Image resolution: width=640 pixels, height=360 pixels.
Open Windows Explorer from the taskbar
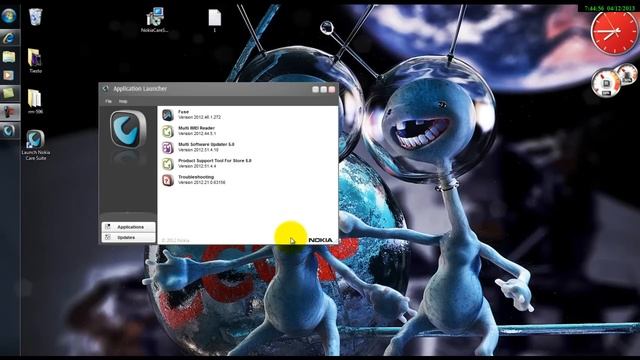click(x=9, y=56)
